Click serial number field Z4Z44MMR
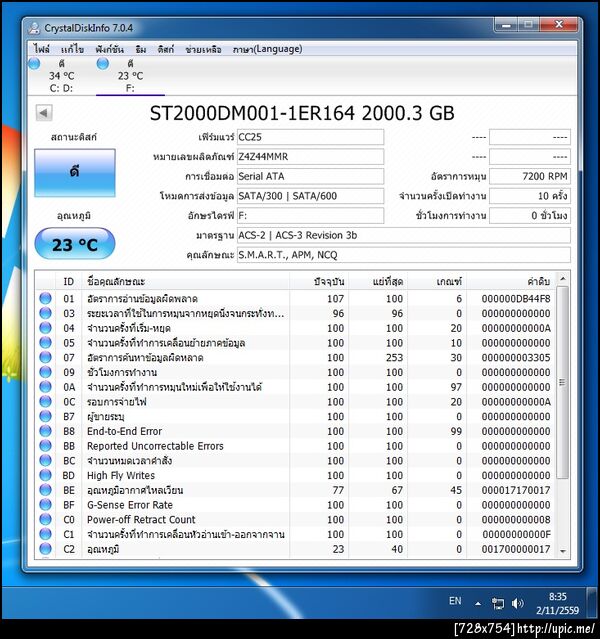This screenshot has width=600, height=639. 311,156
